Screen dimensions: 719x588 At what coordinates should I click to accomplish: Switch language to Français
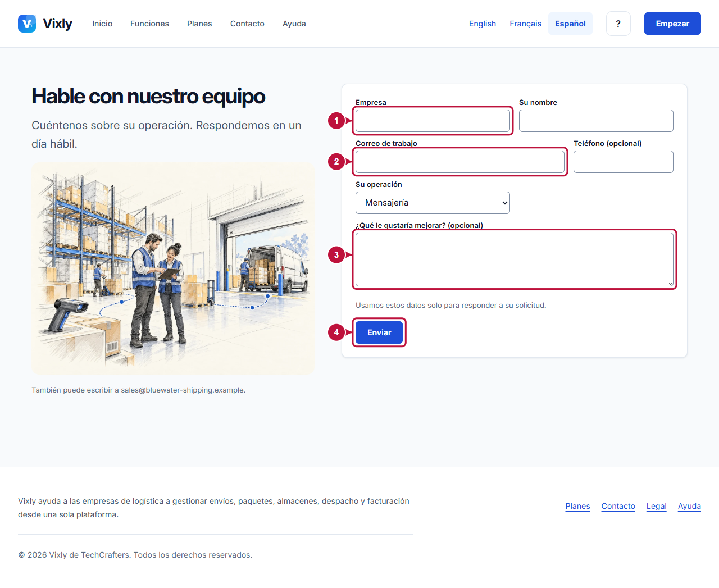526,24
